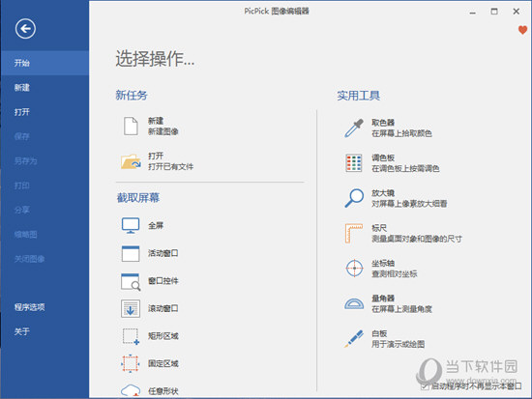
Task: Click the magnifier glass icon
Action: pyautogui.click(x=354, y=198)
